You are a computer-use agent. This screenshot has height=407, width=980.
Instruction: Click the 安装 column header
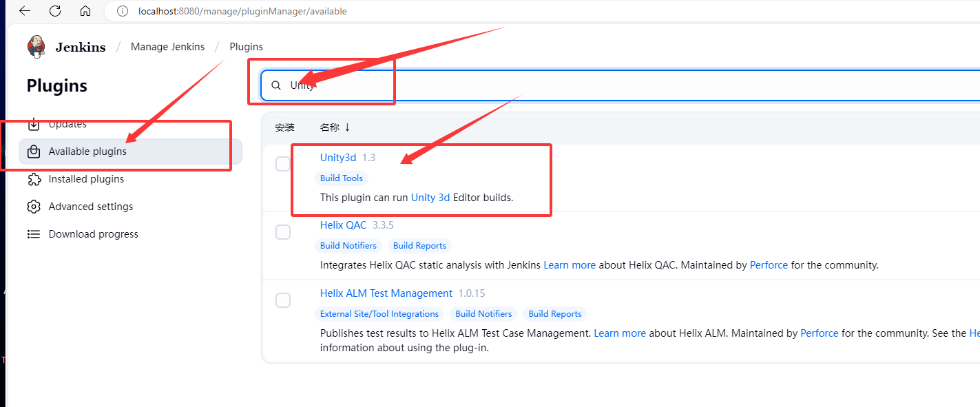click(x=284, y=127)
